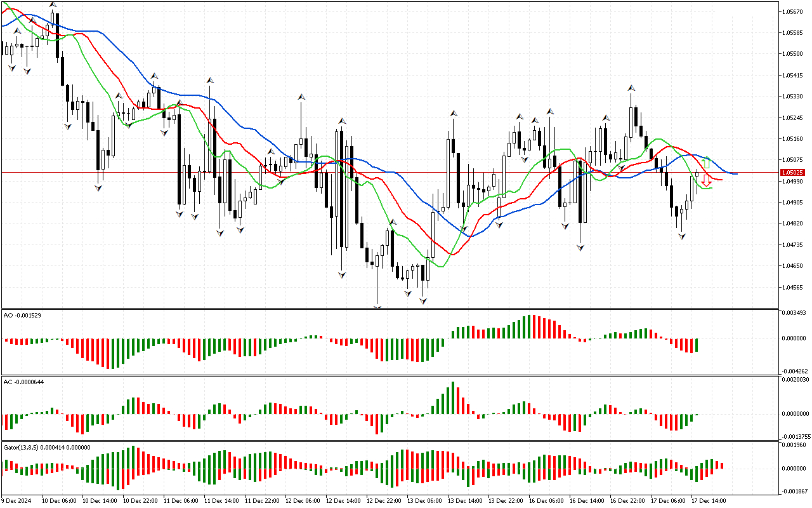This screenshot has width=812, height=508.
Task: Click the 12 Dec 22:00 time axis label
Action: tap(384, 501)
